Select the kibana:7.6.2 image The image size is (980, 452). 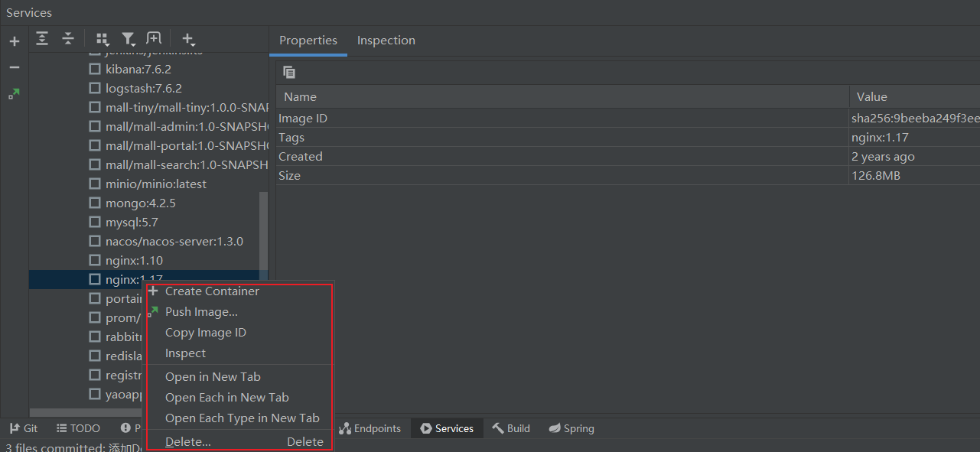pos(138,69)
